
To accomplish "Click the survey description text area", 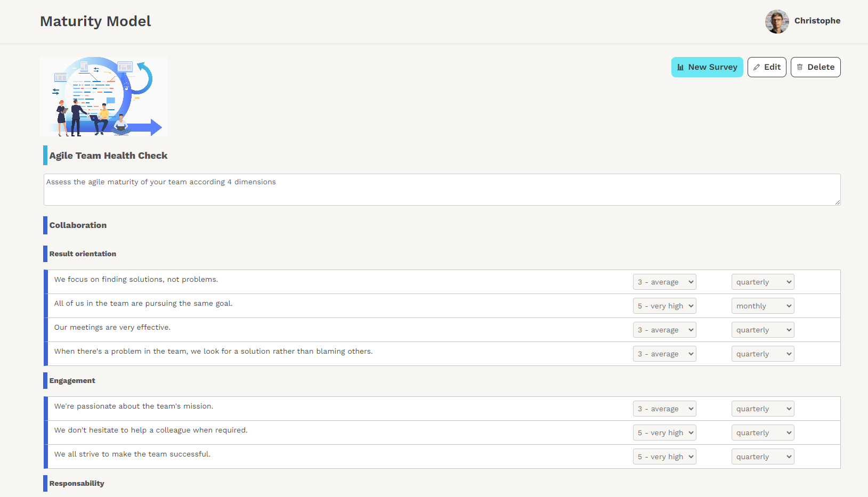I will coord(442,189).
